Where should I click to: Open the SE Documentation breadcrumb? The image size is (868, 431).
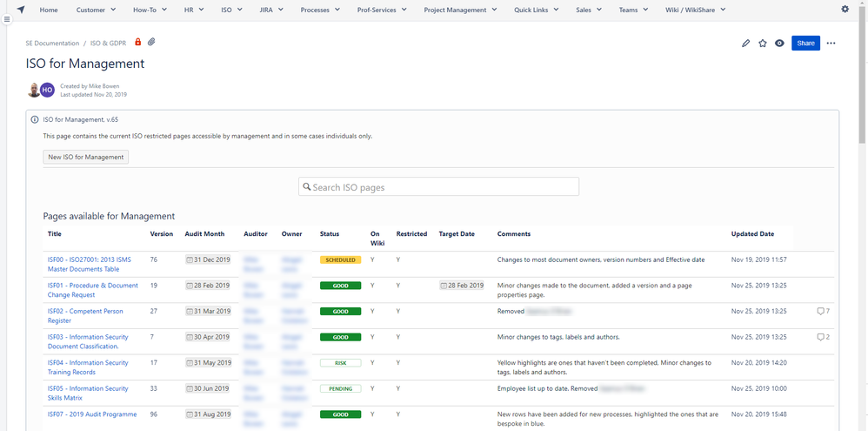52,44
